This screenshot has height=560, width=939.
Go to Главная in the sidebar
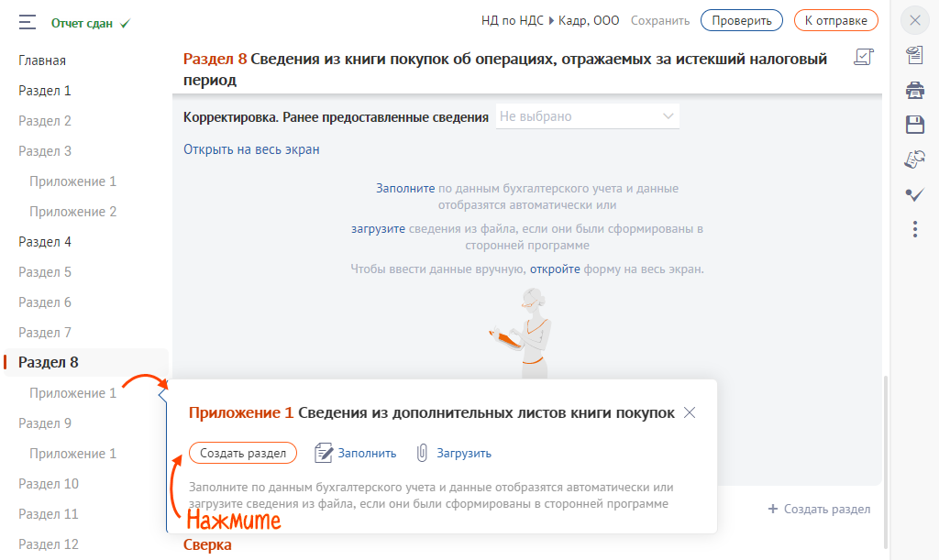click(x=42, y=60)
